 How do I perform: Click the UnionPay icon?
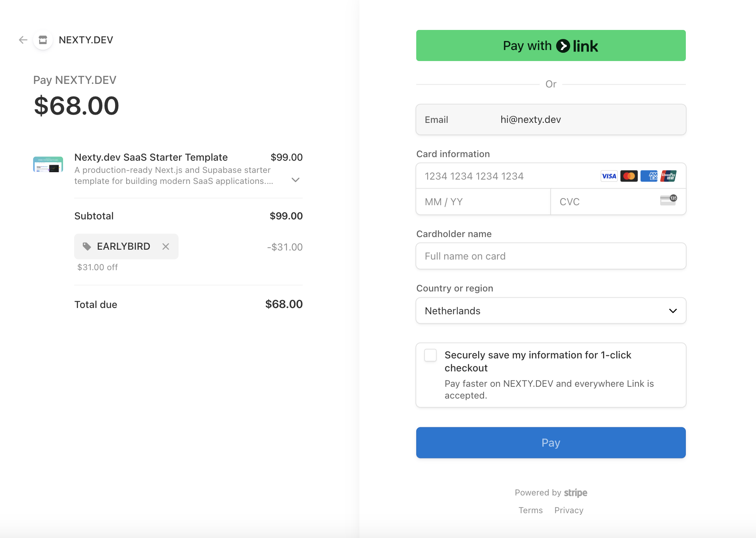coord(668,176)
